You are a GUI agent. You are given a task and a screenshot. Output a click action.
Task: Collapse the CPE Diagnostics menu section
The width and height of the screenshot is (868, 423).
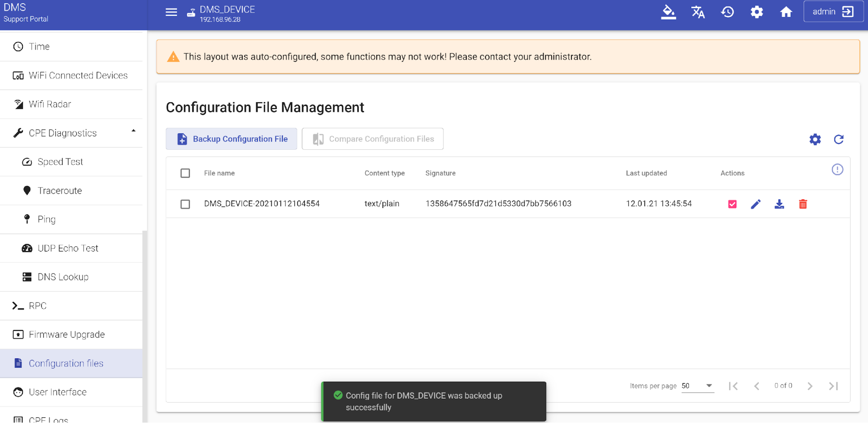pos(133,131)
